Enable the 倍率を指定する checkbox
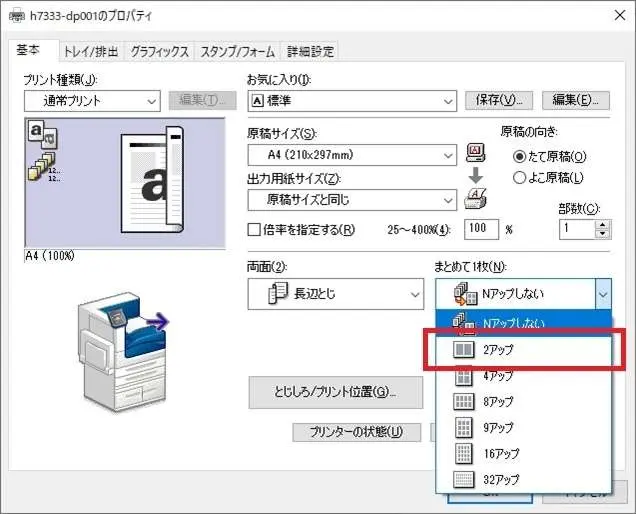This screenshot has width=636, height=514. coord(254,229)
